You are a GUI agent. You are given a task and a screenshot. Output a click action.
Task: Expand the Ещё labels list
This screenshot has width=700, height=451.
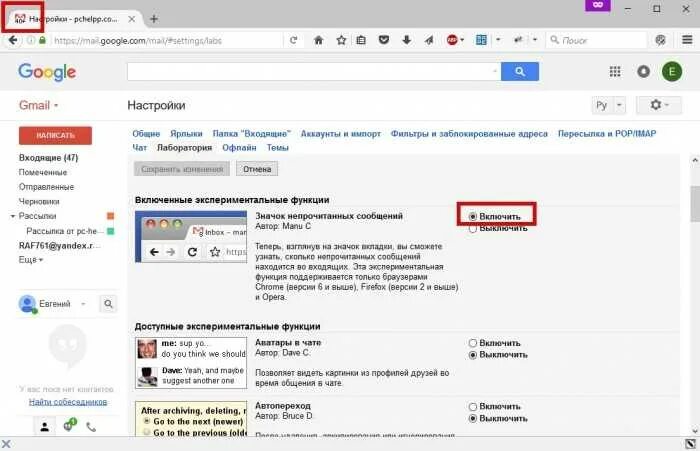coord(30,260)
